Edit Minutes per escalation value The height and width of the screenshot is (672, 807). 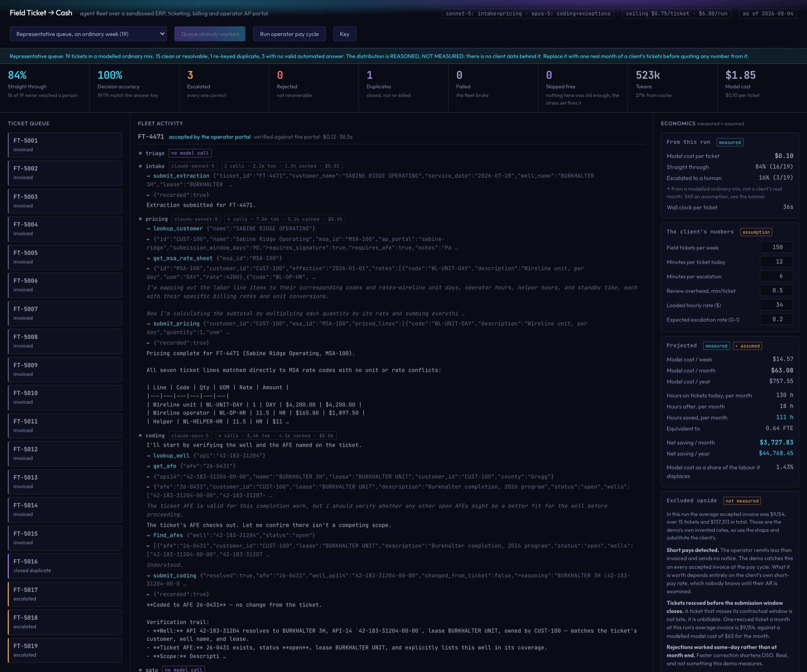pos(776,276)
